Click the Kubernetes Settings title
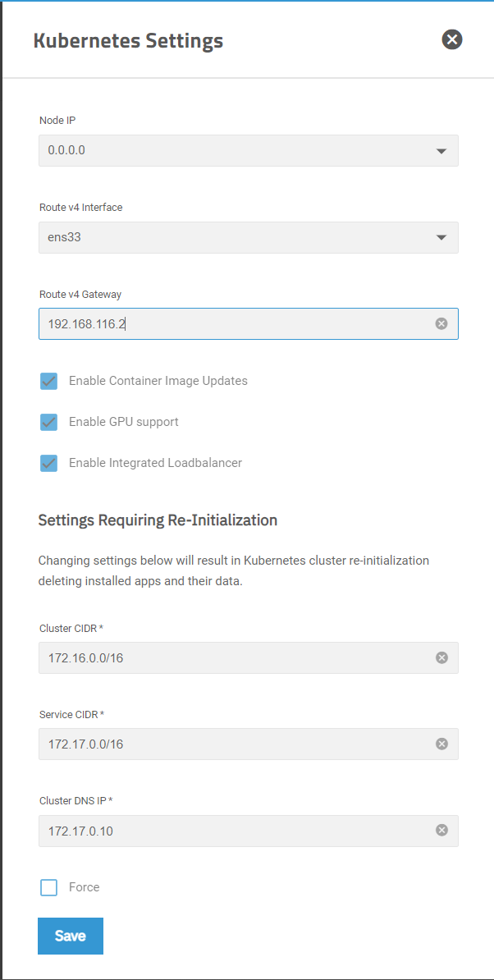 click(128, 41)
